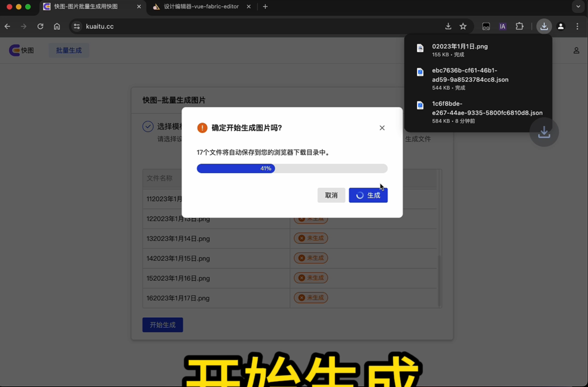Screen dimensions: 588x387
Task: Click the 快图 logo in the page header
Action: (x=22, y=50)
